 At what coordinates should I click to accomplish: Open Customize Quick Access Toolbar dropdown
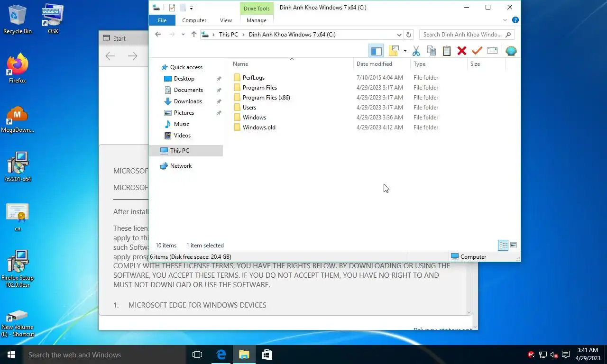pyautogui.click(x=192, y=8)
